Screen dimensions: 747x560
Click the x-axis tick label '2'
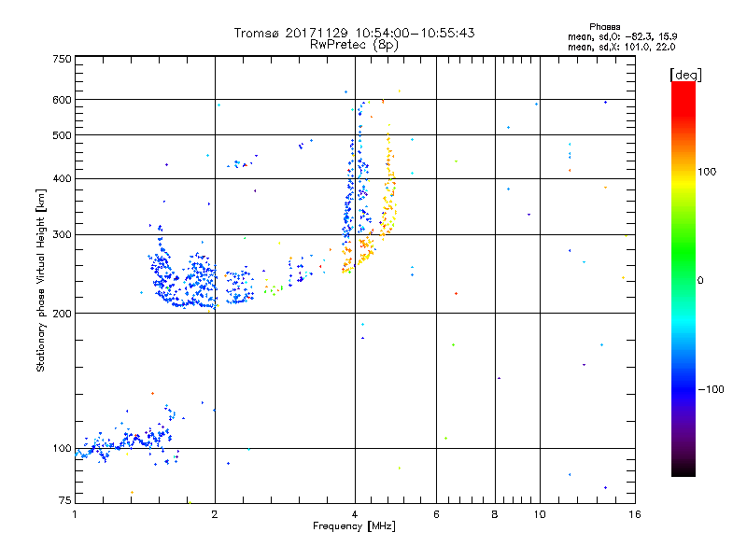point(215,514)
